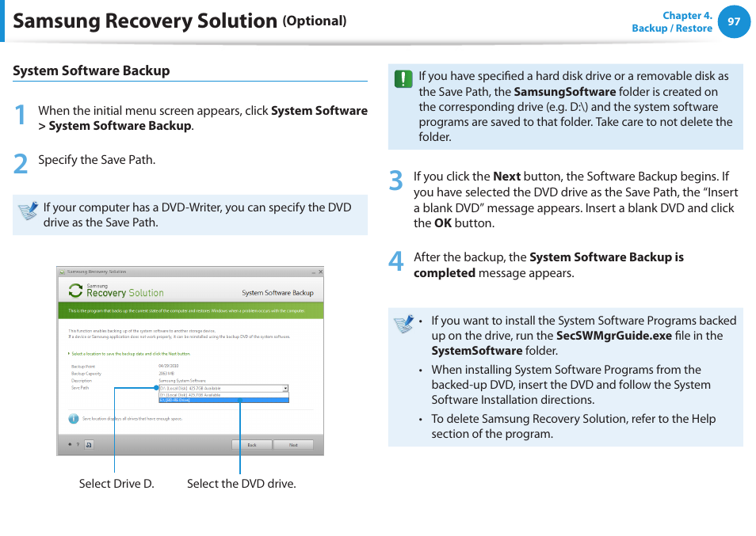Click the Back button in the dialog
This screenshot has height=536, width=756.
(x=252, y=444)
